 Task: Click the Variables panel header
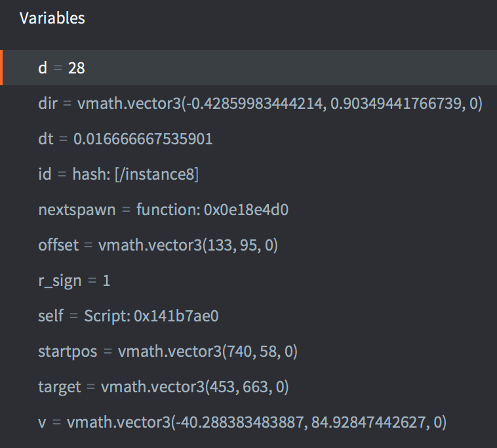tap(52, 18)
